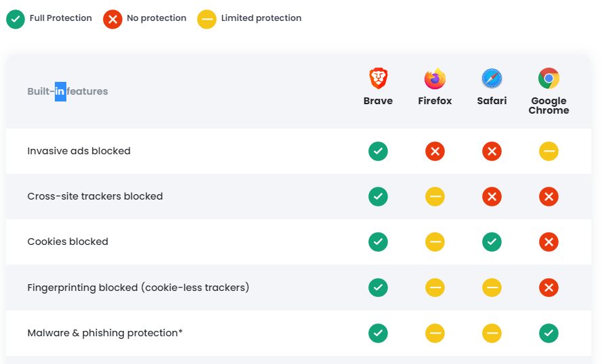The image size is (602, 364).
Task: Click the Google Chrome logo
Action: tap(549, 78)
